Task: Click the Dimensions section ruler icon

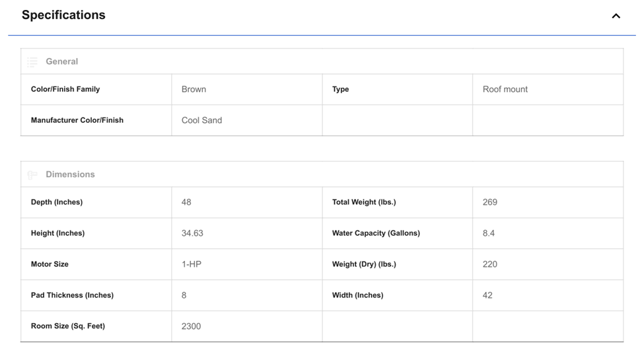Action: click(32, 175)
